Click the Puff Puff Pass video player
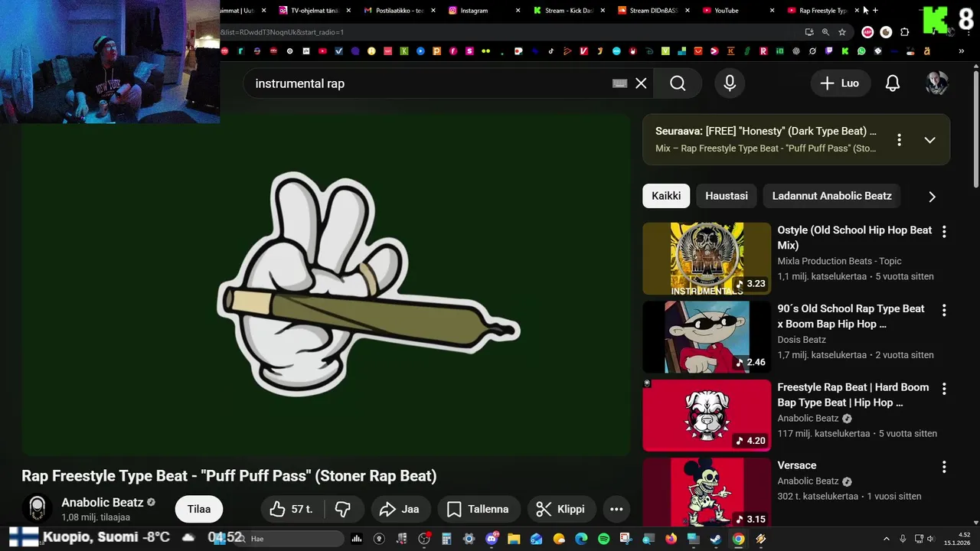 click(325, 285)
